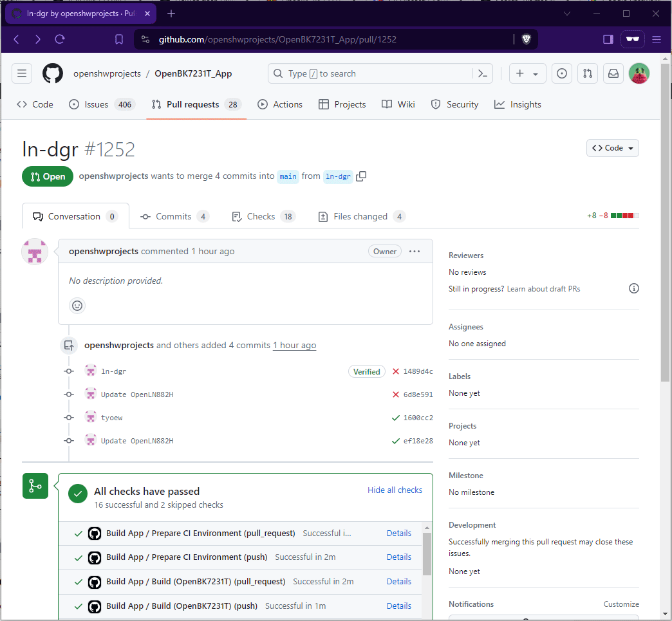Switch to the Code tab

[x=35, y=104]
